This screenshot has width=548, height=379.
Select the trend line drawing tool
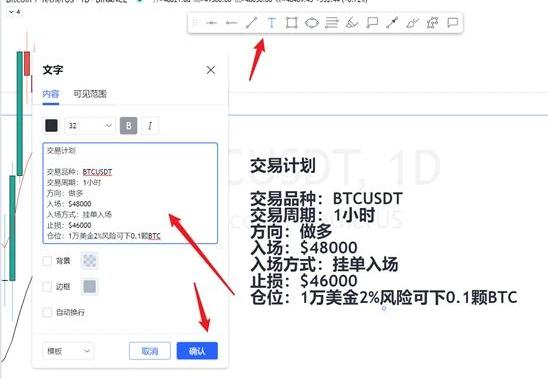[251, 23]
